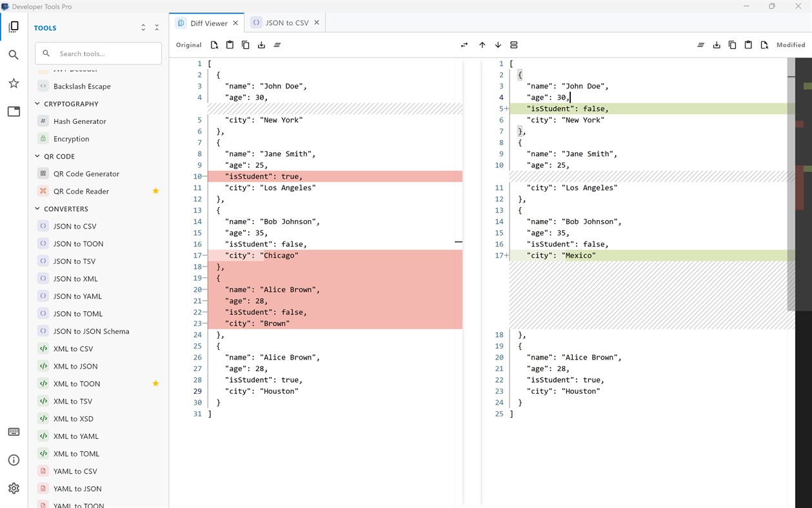Click removed "isStudent": true line
The height and width of the screenshot is (508, 812).
(x=335, y=176)
